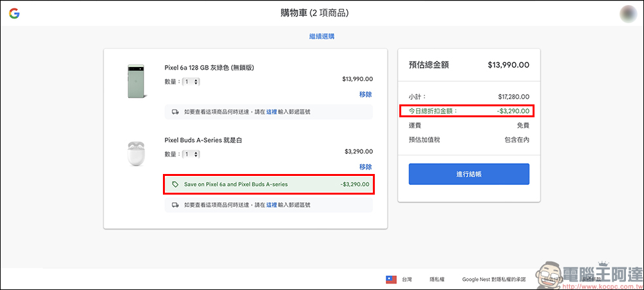Remove Pixel Buds A-Series from the cart
The image size is (644, 290).
[x=365, y=167]
